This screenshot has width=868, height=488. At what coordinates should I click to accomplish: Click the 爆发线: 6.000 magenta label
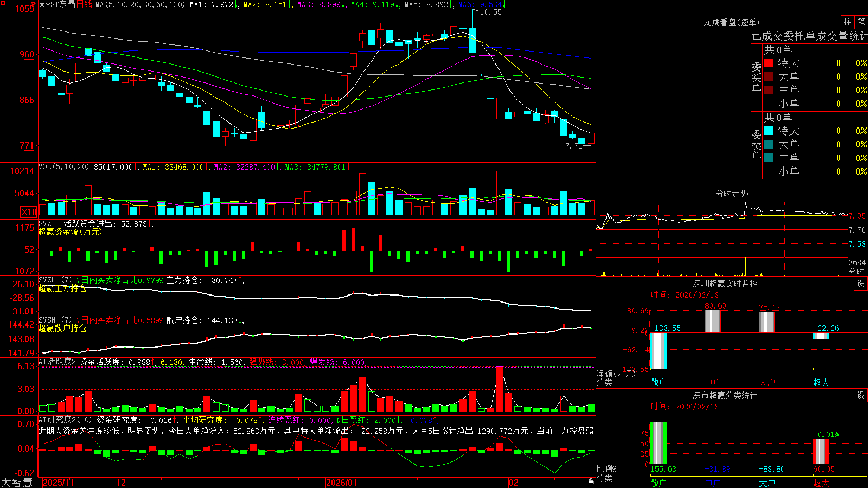coord(337,362)
